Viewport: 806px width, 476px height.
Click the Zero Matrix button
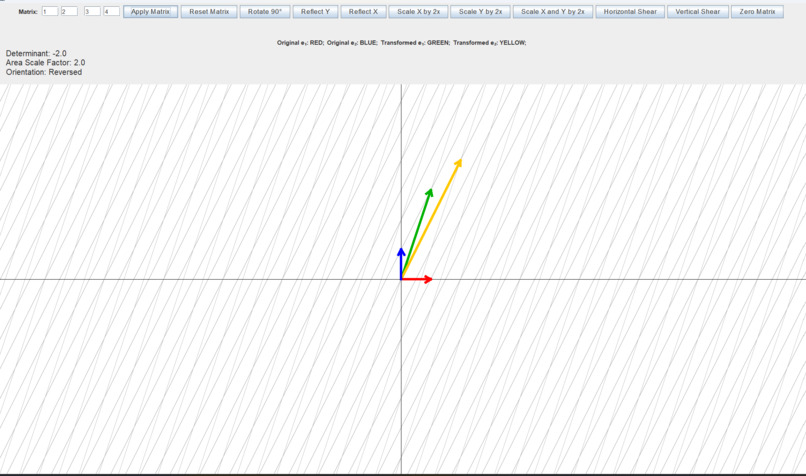tap(757, 11)
